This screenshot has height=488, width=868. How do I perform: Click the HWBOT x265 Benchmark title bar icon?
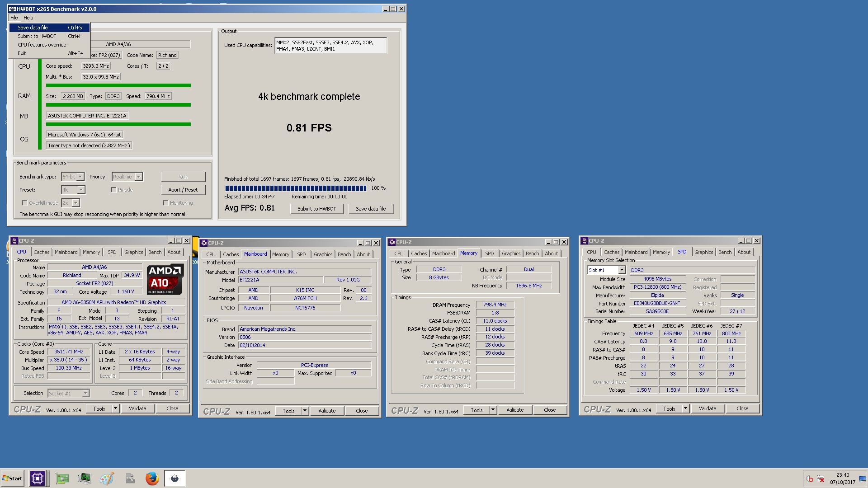click(x=12, y=9)
